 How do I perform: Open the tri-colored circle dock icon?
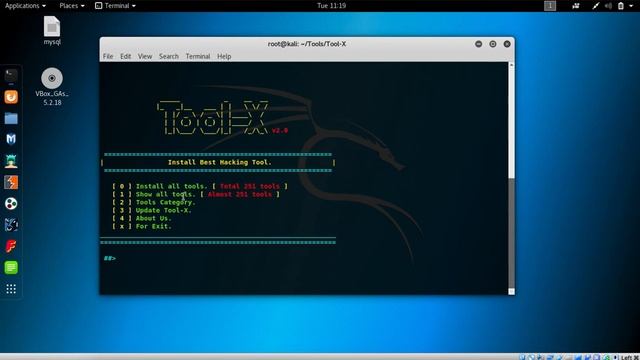pyautogui.click(x=11, y=203)
